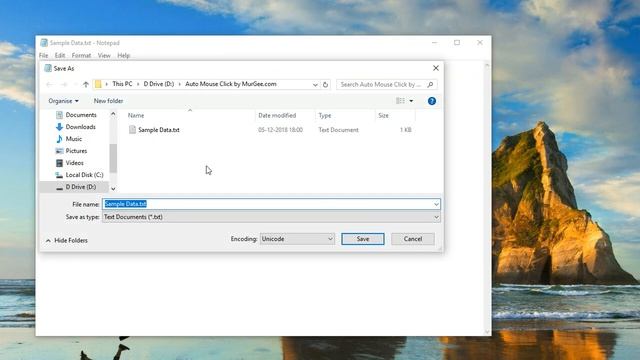The image size is (640, 360).
Task: Select Local Disk (C:) in sidebar
Action: [84, 175]
